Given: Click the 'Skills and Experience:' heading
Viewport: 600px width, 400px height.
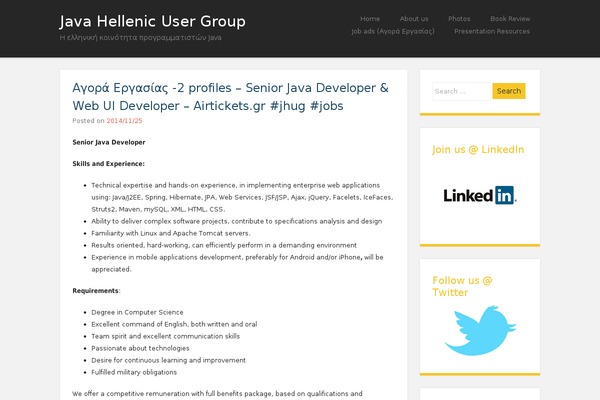Looking at the screenshot, I should coord(108,164).
